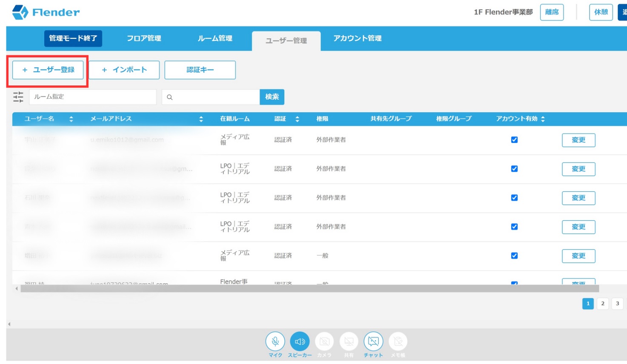Switch to フロア管理 tab

[x=144, y=38]
